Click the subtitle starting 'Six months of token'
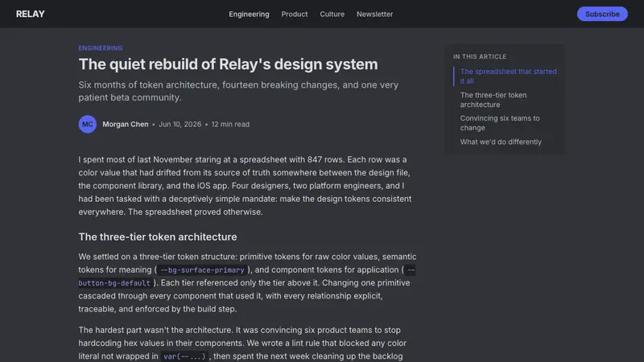This screenshot has width=644, height=362. tap(238, 91)
